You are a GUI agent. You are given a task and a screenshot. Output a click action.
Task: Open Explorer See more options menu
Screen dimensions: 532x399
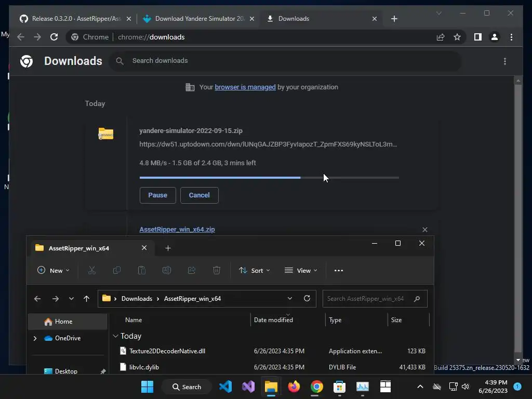[x=339, y=270]
